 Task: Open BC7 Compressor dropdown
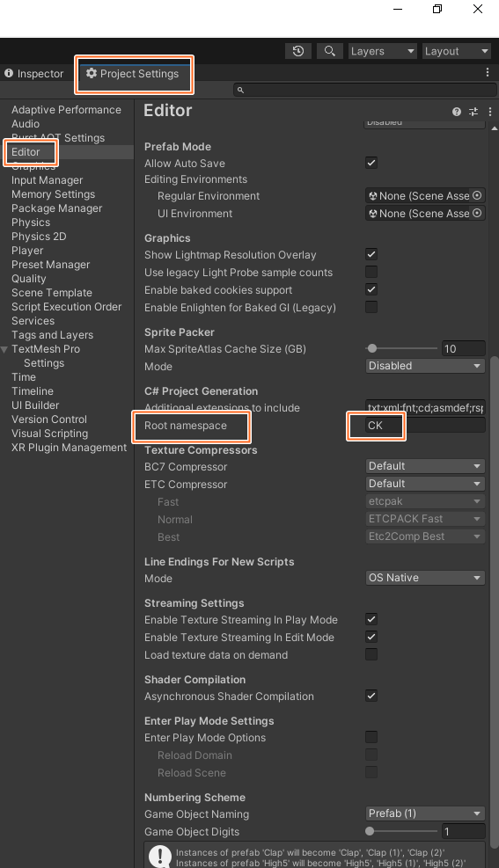click(x=425, y=466)
